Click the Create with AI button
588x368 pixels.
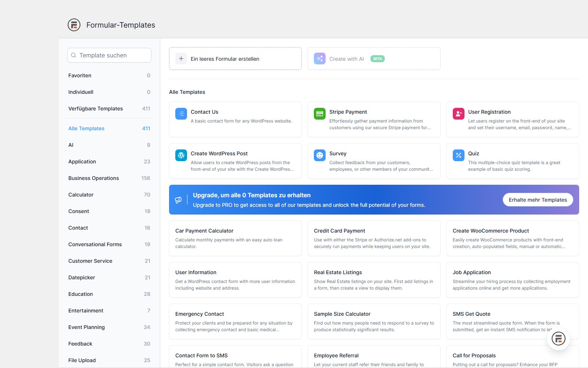[374, 59]
